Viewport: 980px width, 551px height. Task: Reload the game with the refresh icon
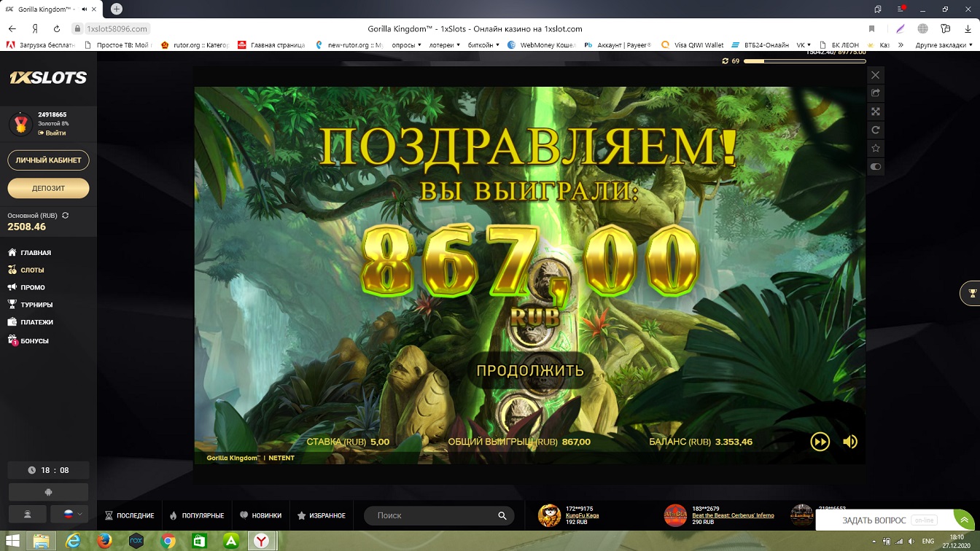pos(876,130)
